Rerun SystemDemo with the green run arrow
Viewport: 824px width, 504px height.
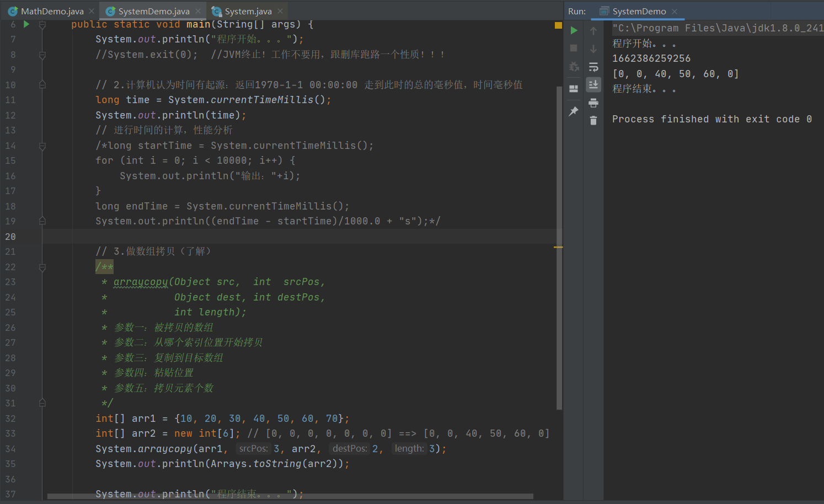(x=574, y=30)
